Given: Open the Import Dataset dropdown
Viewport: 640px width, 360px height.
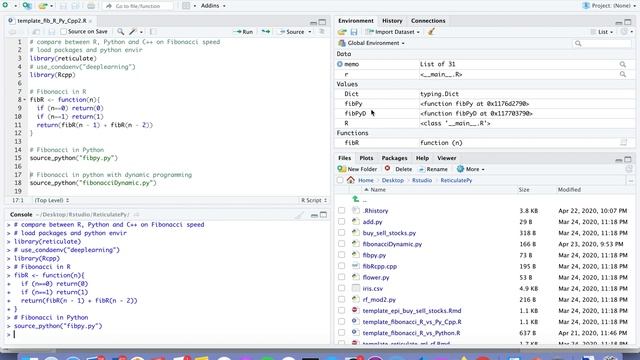Looking at the screenshot, I should pyautogui.click(x=392, y=32).
